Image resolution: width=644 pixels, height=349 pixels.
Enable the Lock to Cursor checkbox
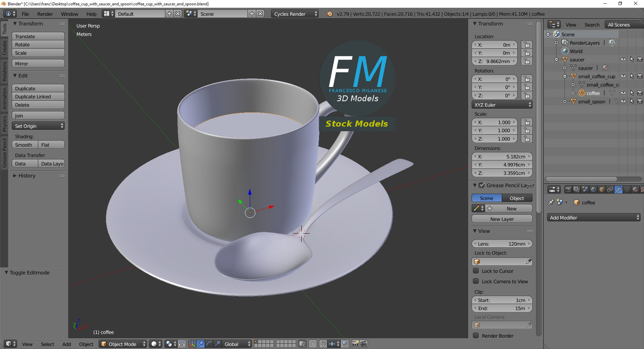tap(476, 271)
